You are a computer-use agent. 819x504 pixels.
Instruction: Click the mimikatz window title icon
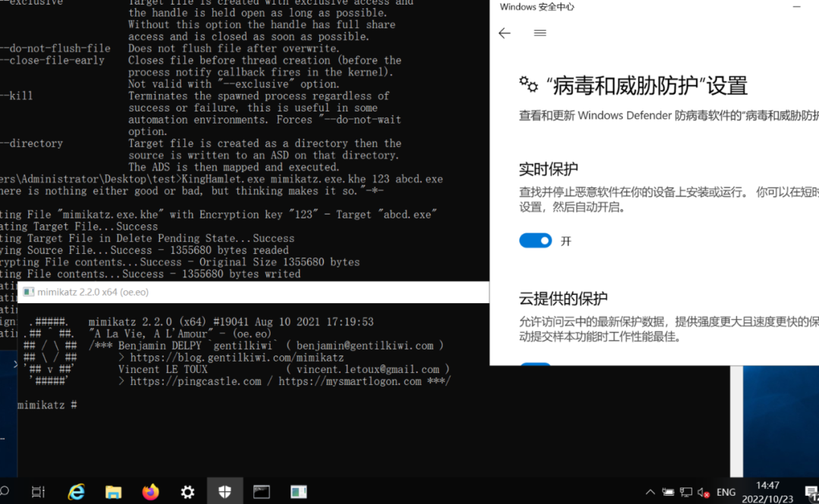pyautogui.click(x=29, y=292)
